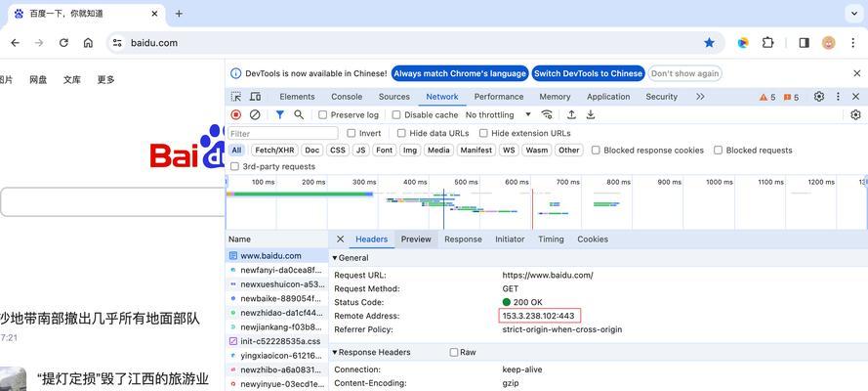868x391 pixels.
Task: Open site information icon in address bar
Action: click(x=116, y=43)
